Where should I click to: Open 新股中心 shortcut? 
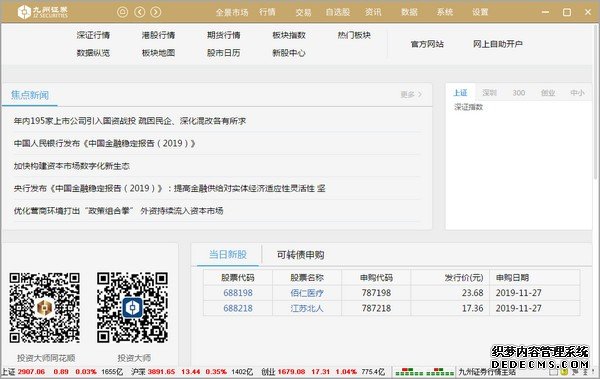pyautogui.click(x=289, y=53)
